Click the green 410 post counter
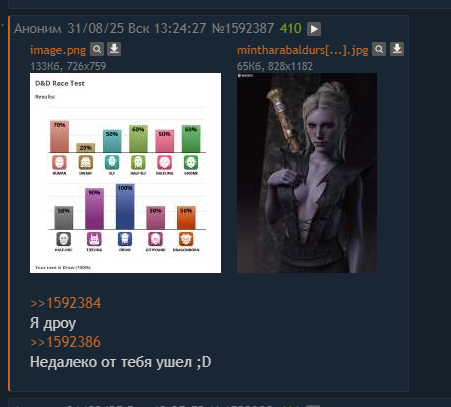Image resolution: width=451 pixels, height=407 pixels. (291, 28)
